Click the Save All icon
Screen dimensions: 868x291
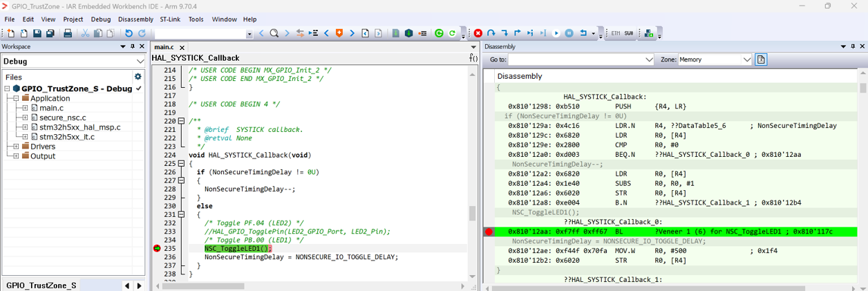coord(50,33)
